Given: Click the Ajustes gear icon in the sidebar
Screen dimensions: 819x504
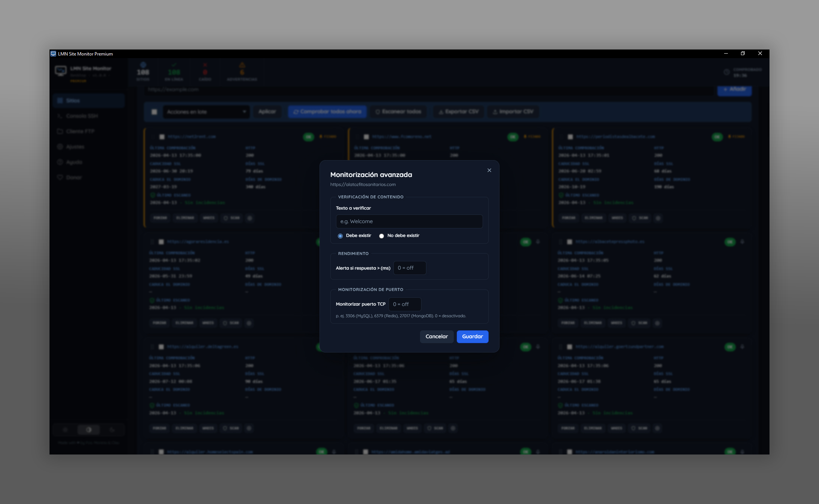Looking at the screenshot, I should pos(60,147).
